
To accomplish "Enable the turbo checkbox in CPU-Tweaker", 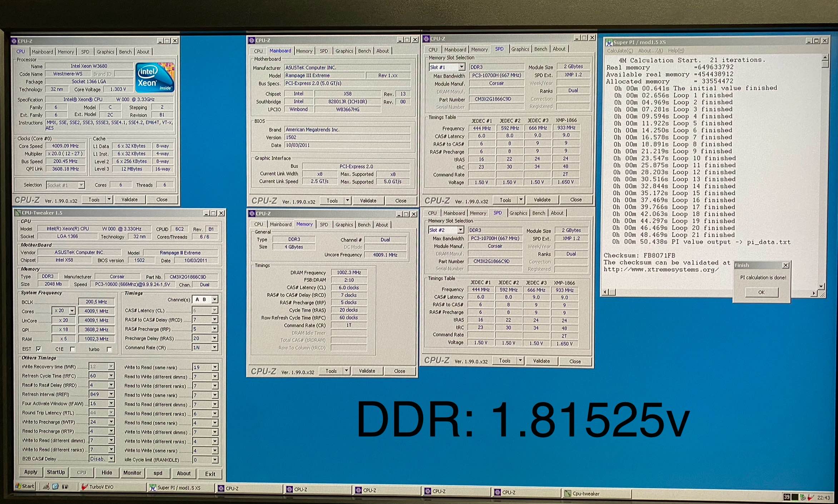I will [x=109, y=349].
